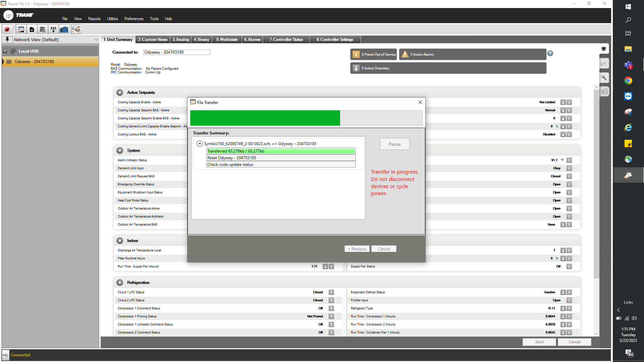Image resolution: width=644 pixels, height=362 pixels.
Task: Open the Preferences menu
Action: (134, 19)
